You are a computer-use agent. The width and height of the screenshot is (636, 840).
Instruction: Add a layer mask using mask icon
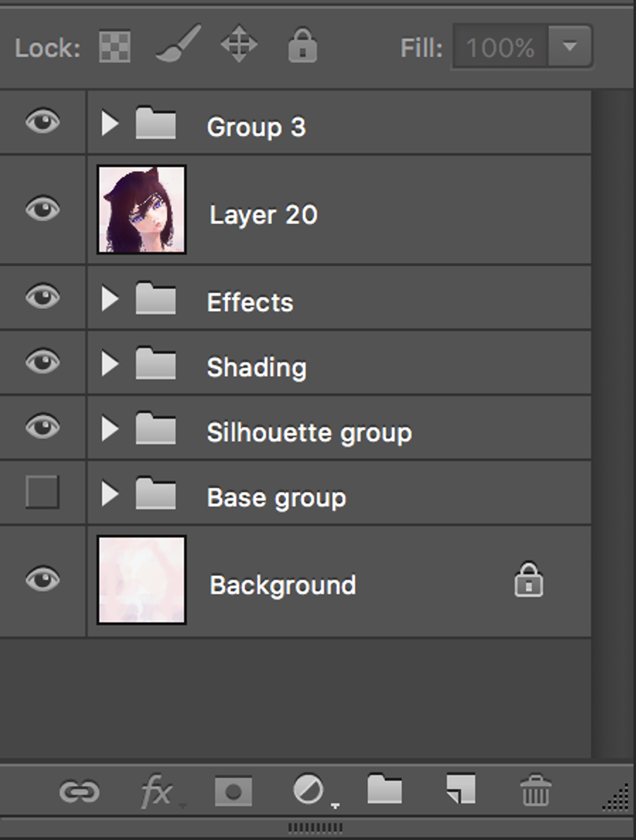[233, 791]
